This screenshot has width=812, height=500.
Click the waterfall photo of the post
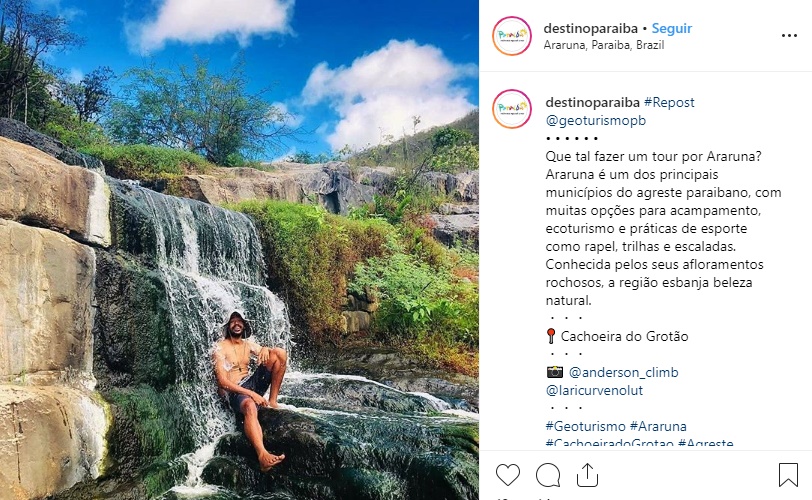click(x=239, y=250)
